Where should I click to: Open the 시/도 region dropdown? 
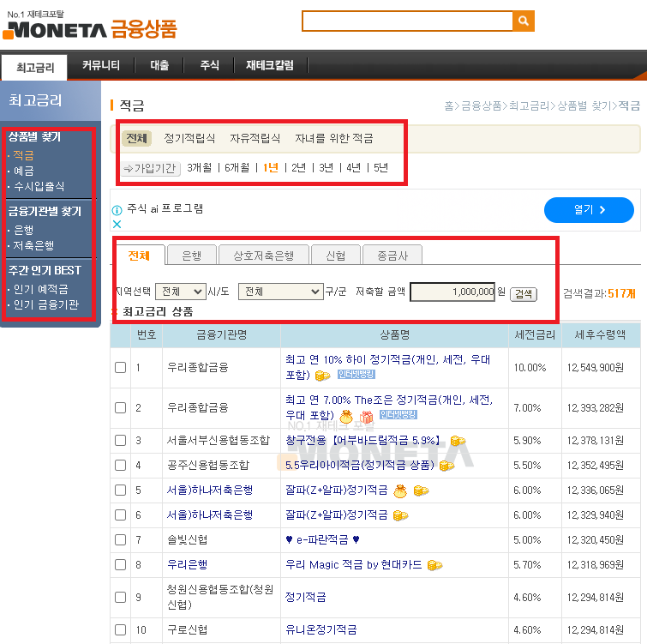pyautogui.click(x=181, y=292)
